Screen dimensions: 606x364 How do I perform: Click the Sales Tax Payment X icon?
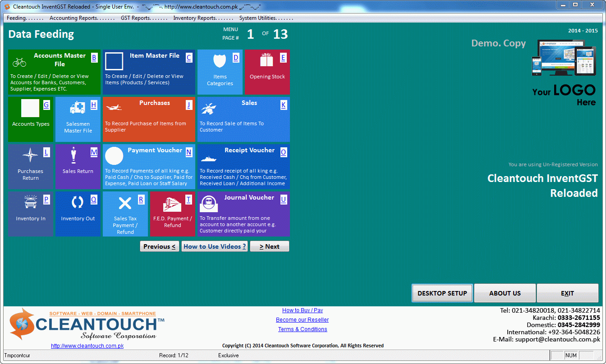pos(125,203)
